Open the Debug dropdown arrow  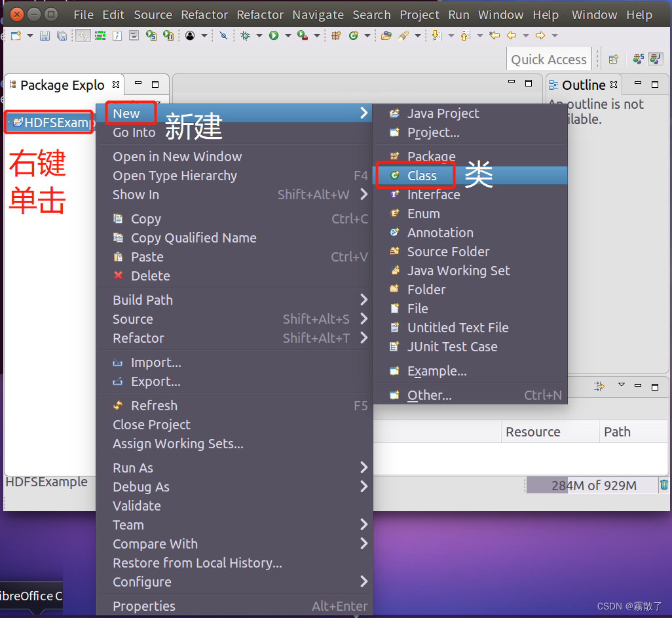259,35
